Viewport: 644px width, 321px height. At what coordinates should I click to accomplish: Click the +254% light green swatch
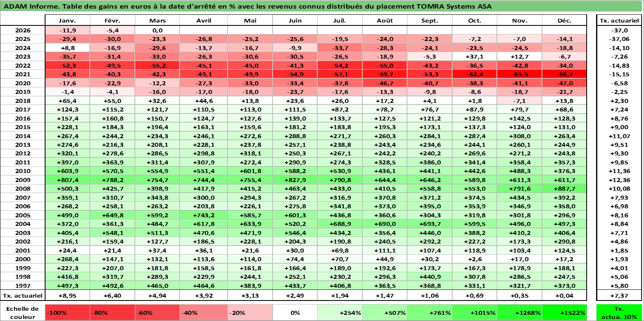tap(340, 312)
